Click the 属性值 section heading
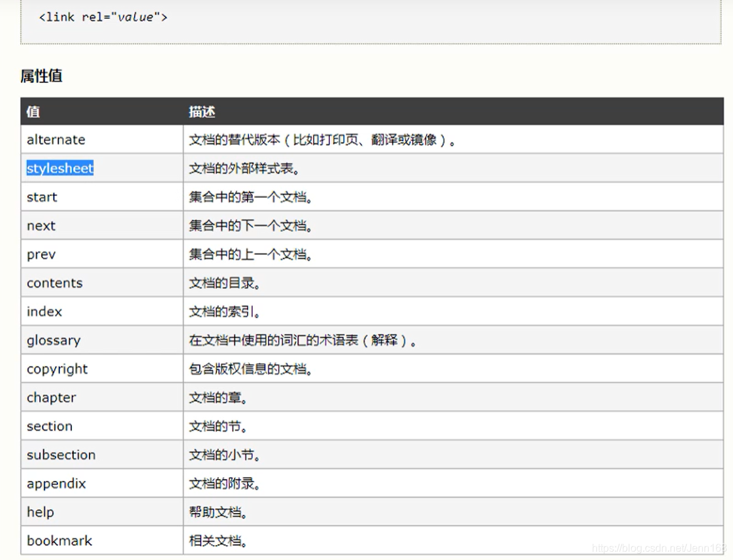Viewport: 733px width, 560px height. [41, 76]
